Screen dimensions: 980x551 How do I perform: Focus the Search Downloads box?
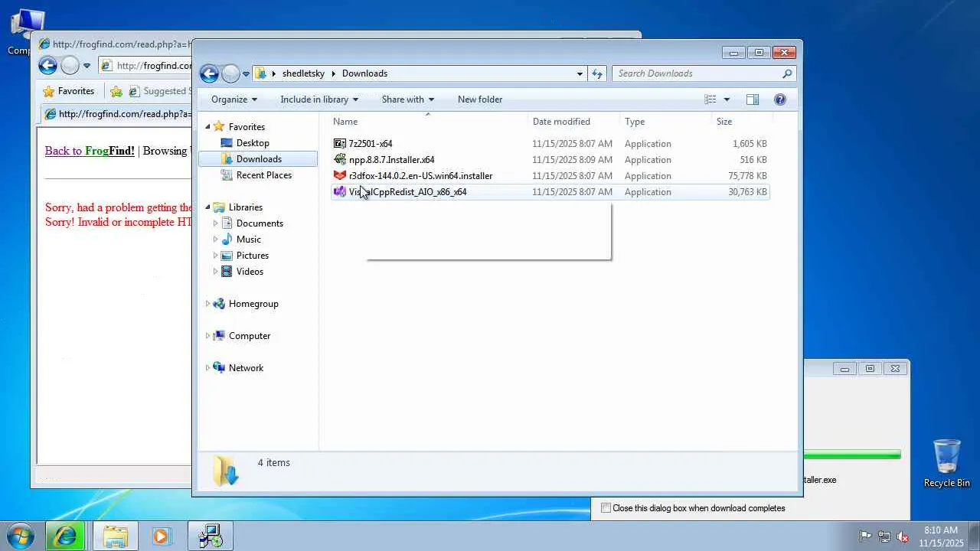(697, 73)
